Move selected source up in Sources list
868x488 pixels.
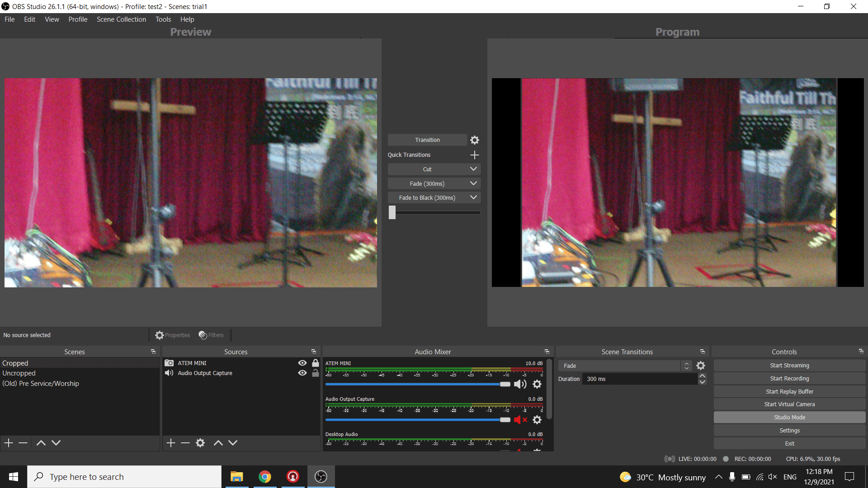[x=218, y=443]
